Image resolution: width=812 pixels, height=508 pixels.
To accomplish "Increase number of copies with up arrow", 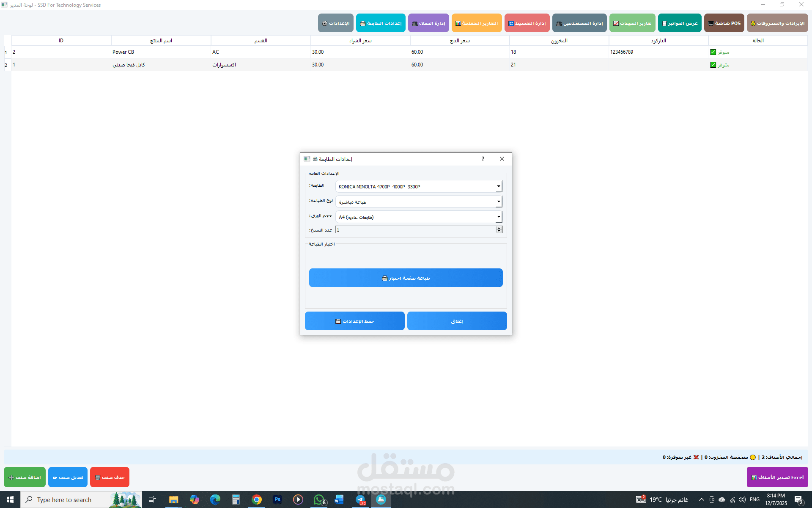I will [499, 228].
